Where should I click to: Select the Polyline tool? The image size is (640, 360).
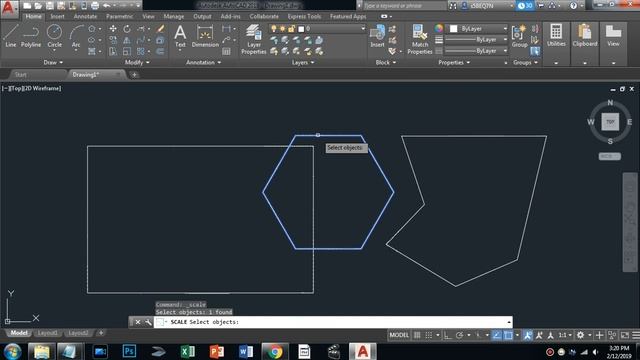point(31,36)
